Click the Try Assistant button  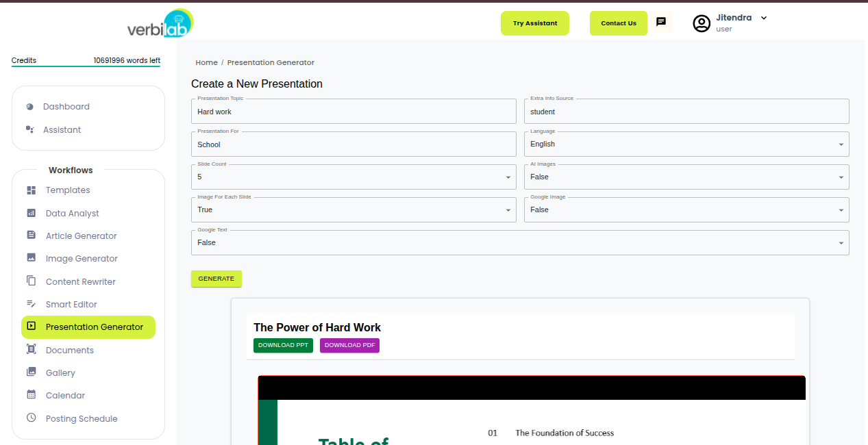coord(535,23)
